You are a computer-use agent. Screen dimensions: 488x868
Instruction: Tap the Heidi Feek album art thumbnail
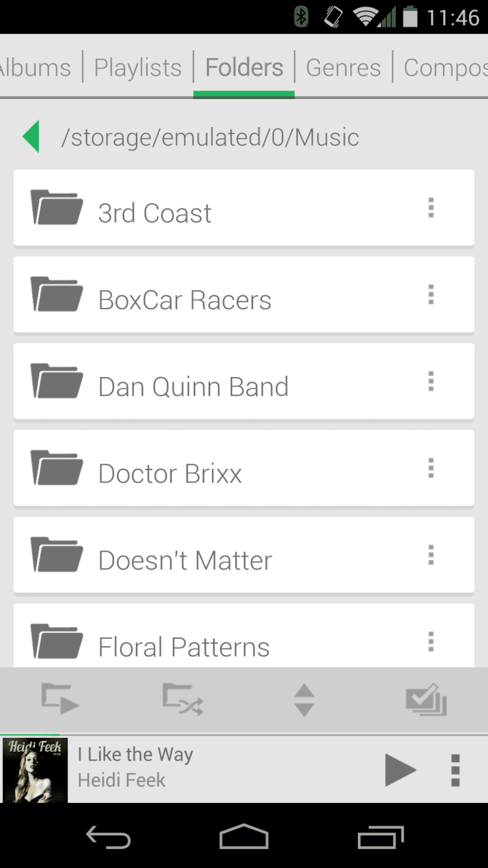coord(35,770)
